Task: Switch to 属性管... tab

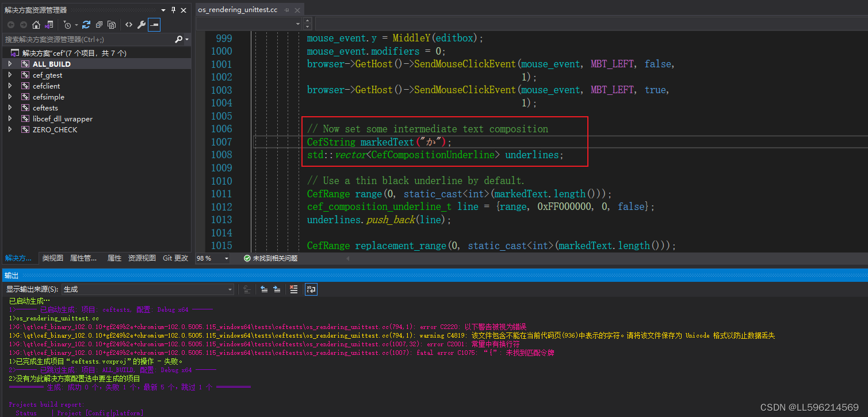Action: coord(83,258)
